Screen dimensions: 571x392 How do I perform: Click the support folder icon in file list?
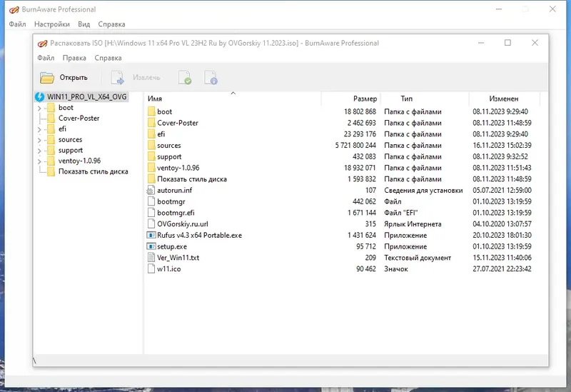[x=151, y=156]
